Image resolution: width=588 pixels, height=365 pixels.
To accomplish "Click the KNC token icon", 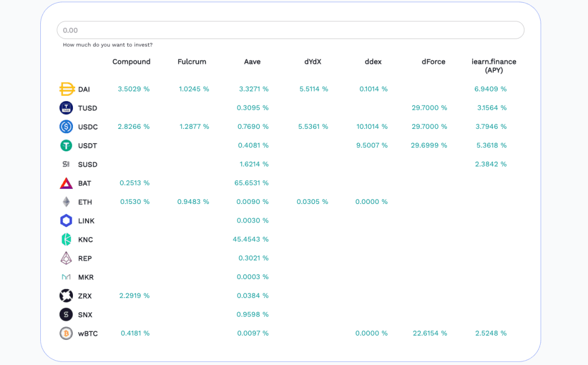I will click(x=66, y=239).
